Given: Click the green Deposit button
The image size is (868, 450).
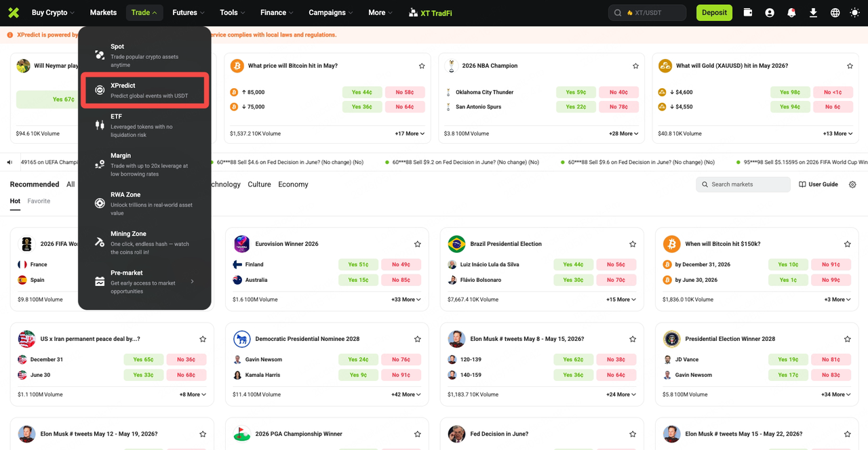Looking at the screenshot, I should (714, 12).
